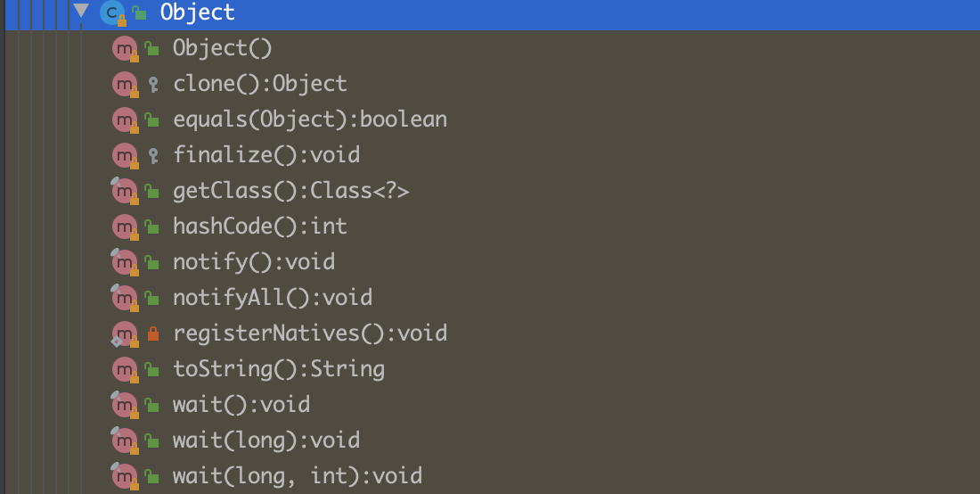The height and width of the screenshot is (494, 980).
Task: Select equals(Object):boolean in the tree
Action: [309, 119]
